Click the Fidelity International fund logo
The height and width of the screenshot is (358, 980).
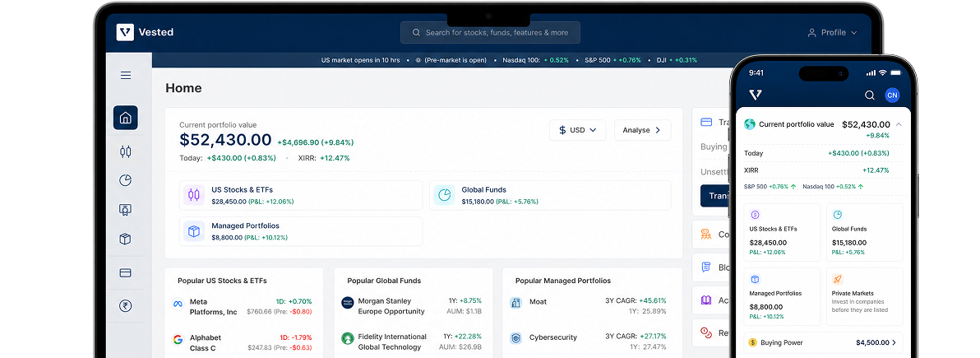348,338
